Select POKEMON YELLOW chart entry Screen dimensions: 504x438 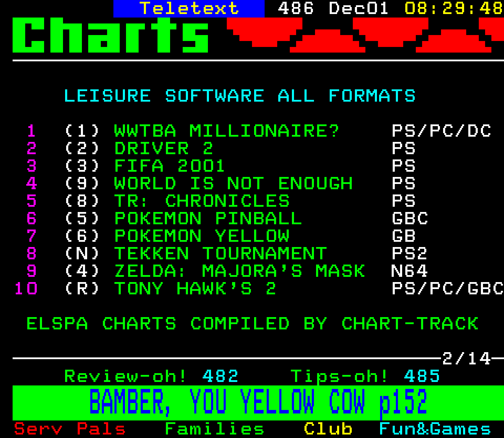(202, 236)
